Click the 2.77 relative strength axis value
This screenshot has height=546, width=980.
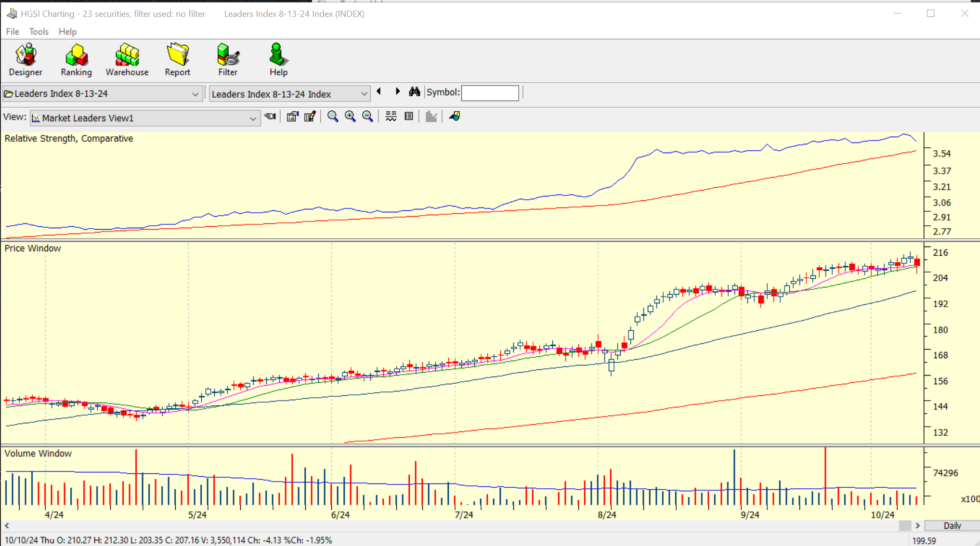coord(942,232)
